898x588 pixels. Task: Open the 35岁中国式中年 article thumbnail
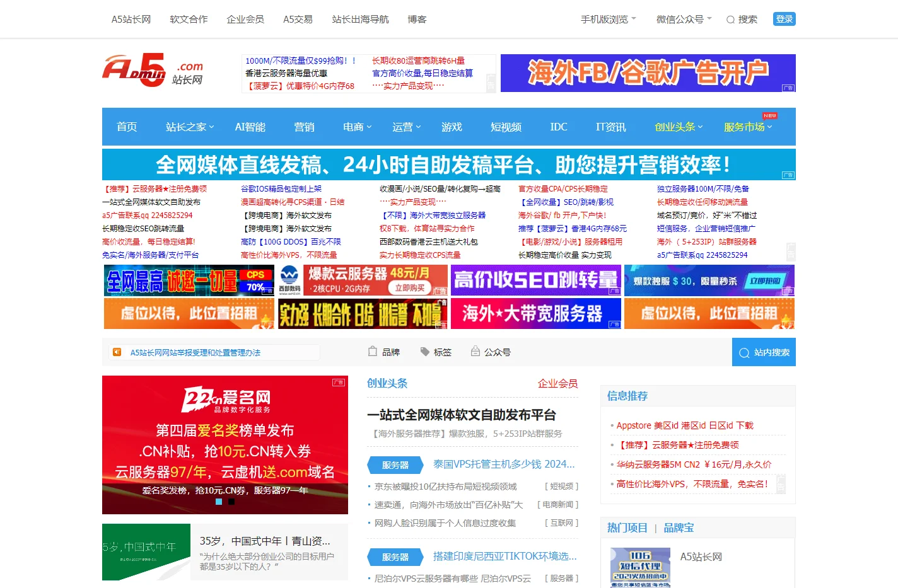point(146,552)
